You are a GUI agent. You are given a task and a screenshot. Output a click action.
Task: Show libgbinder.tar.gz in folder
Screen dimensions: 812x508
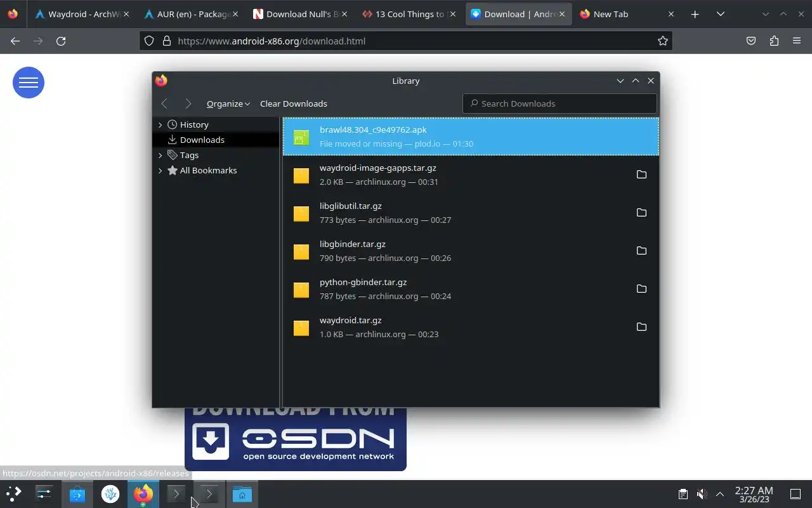click(x=641, y=251)
